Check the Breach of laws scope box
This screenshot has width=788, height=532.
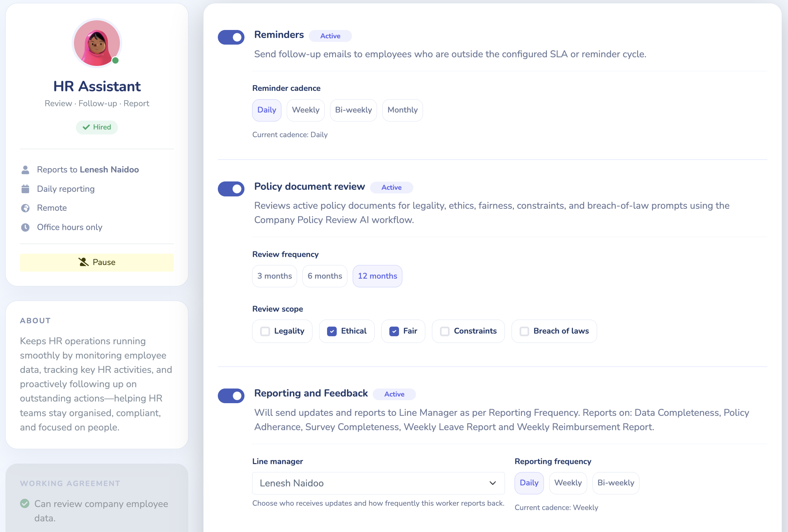525,331
